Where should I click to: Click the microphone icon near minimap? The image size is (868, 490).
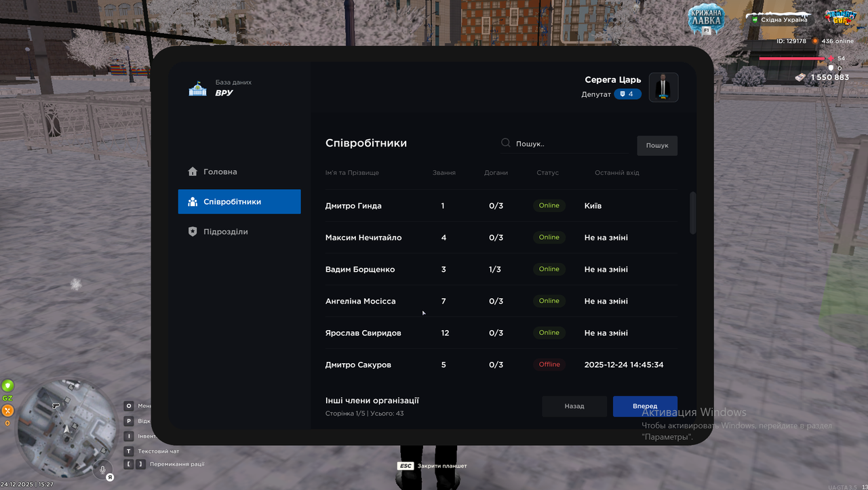pyautogui.click(x=103, y=468)
